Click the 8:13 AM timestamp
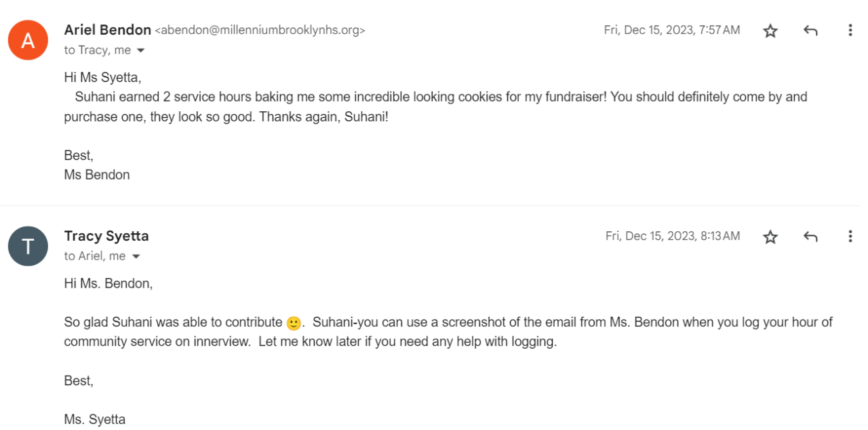 pyautogui.click(x=672, y=236)
